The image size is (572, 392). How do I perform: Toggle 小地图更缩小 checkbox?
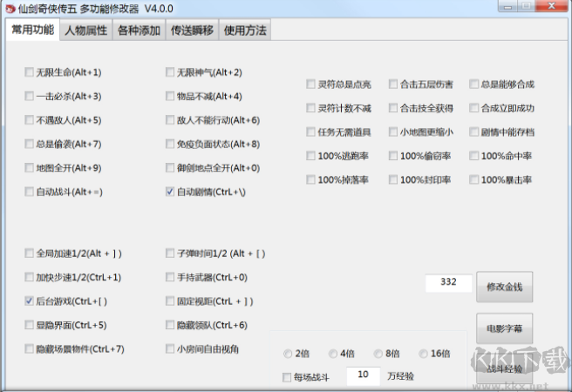[393, 132]
